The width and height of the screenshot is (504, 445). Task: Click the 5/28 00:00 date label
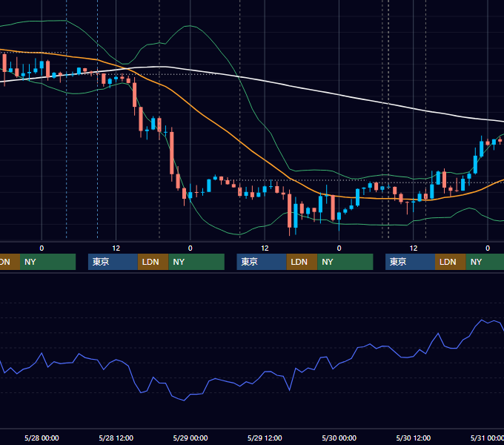(x=42, y=438)
